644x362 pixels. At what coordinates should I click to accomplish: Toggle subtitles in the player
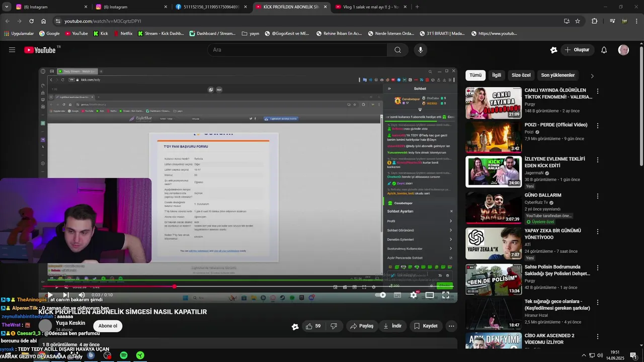tap(397, 295)
